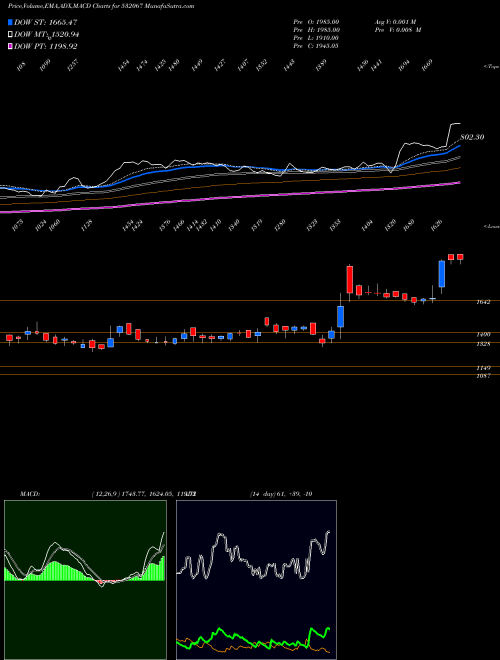500x660 pixels.
Task: Click the blue DOW ST legend swatch
Action: pos(10,22)
